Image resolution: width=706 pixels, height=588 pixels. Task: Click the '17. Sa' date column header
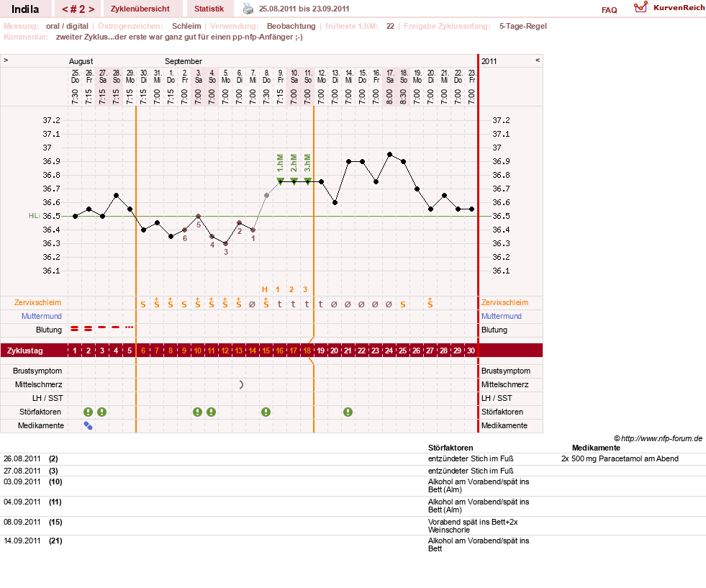click(390, 76)
